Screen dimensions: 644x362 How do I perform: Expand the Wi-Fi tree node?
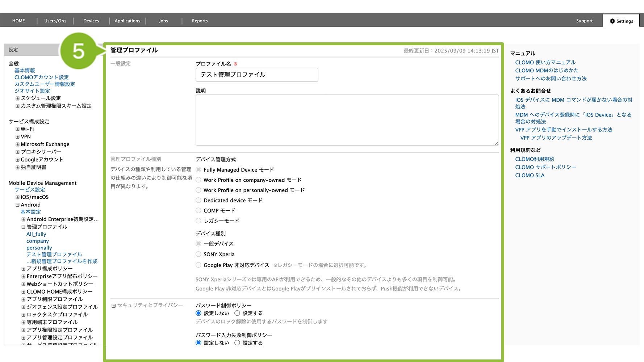click(x=17, y=129)
